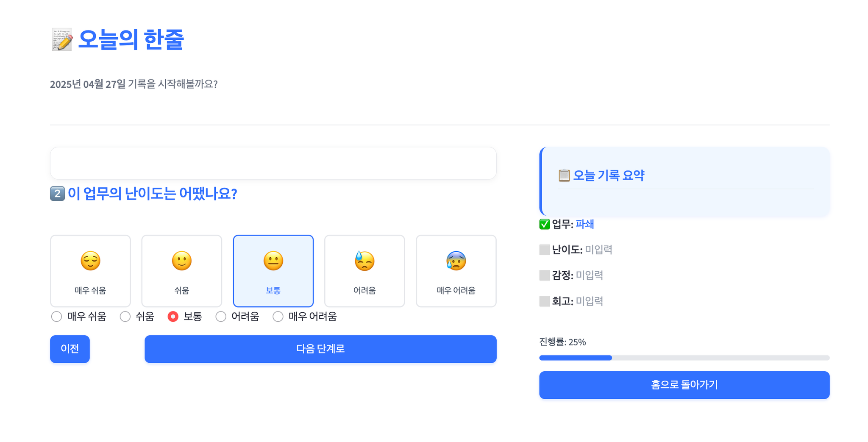The height and width of the screenshot is (442, 868).
Task: Click the clipboard icon in 오늘 기록 요약
Action: tap(564, 175)
